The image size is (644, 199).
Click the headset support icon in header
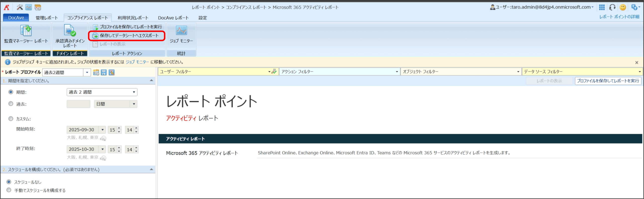[x=612, y=7]
